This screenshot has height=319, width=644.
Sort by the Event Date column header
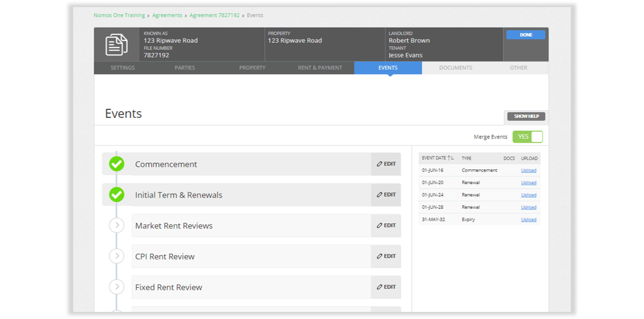[x=437, y=158]
